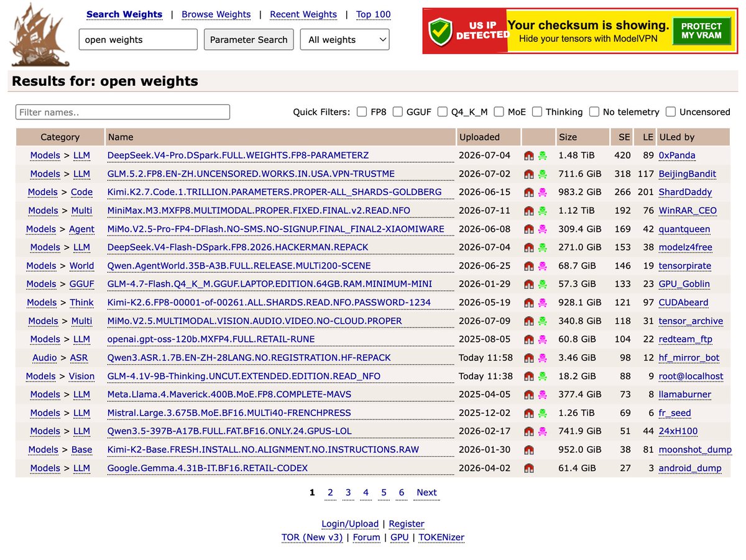
Task: Open uploader profile redteam_ftp
Action: tap(686, 339)
